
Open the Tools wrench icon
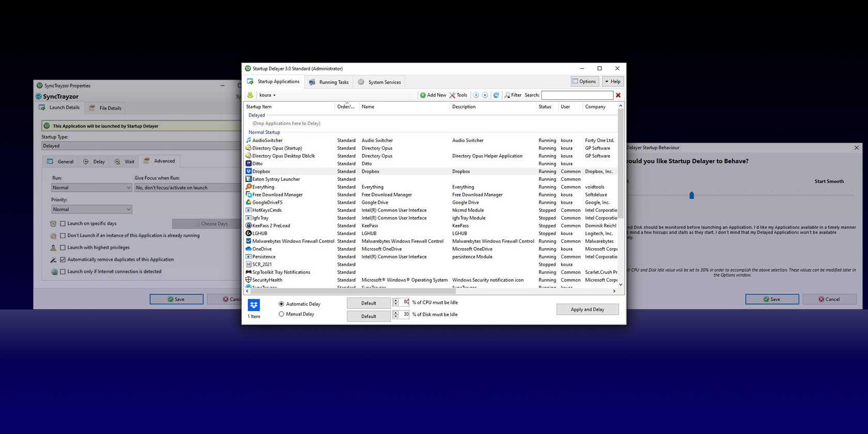[x=452, y=95]
